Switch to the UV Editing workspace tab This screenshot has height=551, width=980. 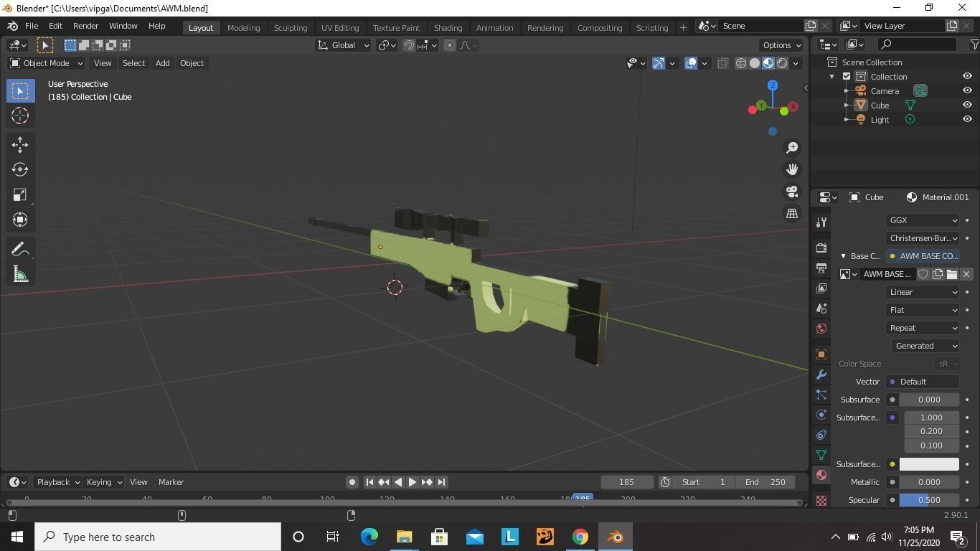(x=340, y=27)
